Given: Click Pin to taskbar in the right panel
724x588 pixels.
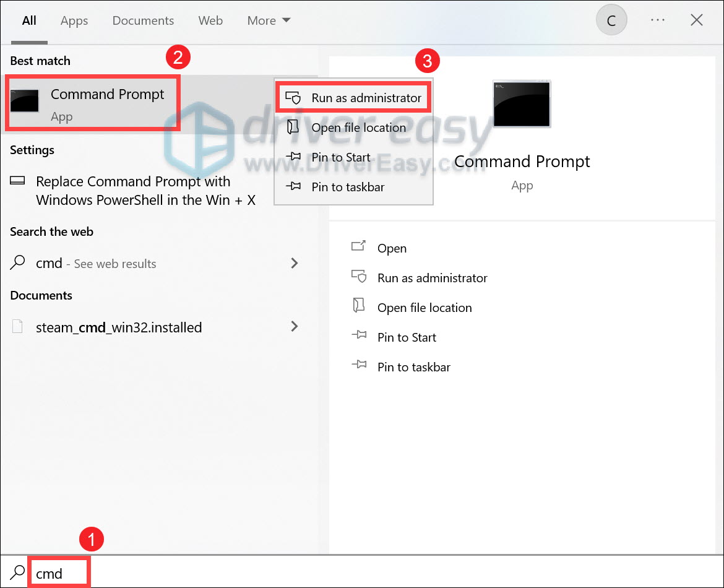Looking at the screenshot, I should pyautogui.click(x=414, y=367).
